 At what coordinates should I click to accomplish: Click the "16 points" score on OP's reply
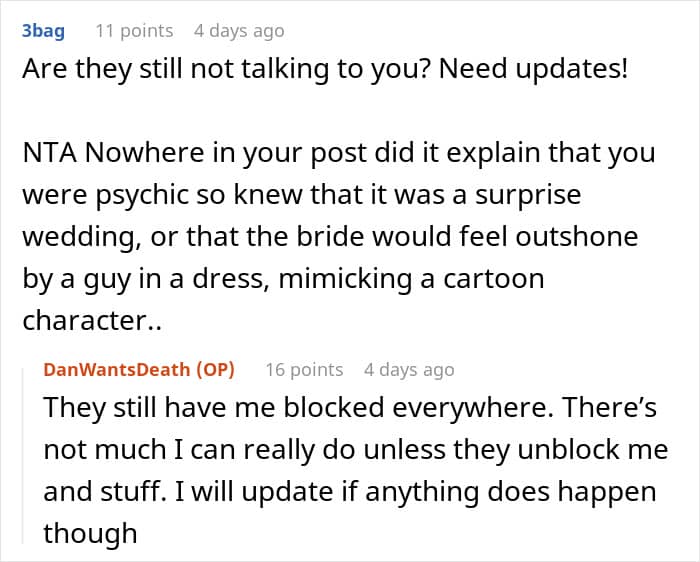[304, 369]
